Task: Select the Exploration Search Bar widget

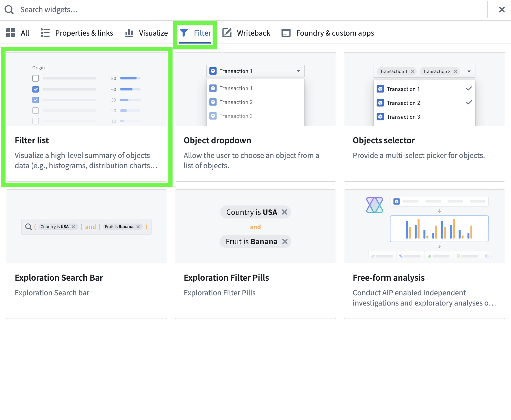Action: pyautogui.click(x=86, y=254)
